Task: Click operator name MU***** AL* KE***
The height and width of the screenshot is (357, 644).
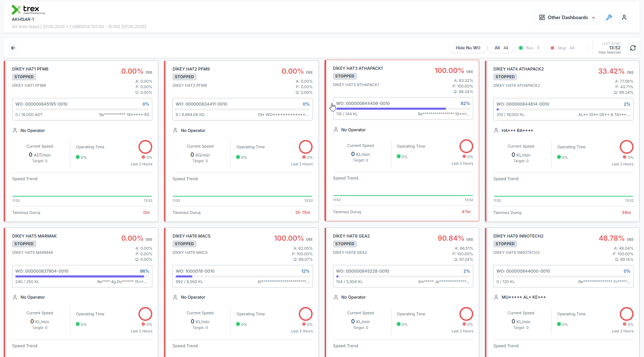Action: (x=524, y=297)
